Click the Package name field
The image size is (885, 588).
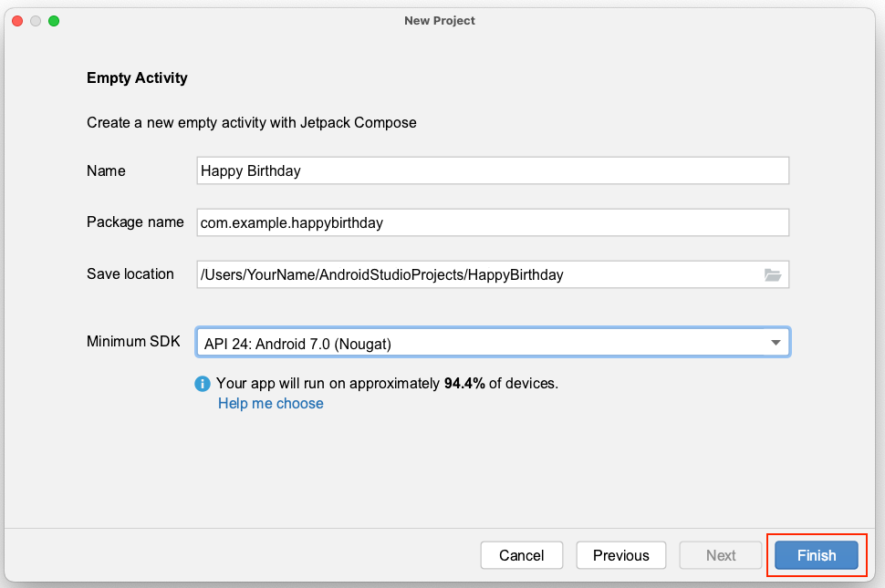coord(493,222)
